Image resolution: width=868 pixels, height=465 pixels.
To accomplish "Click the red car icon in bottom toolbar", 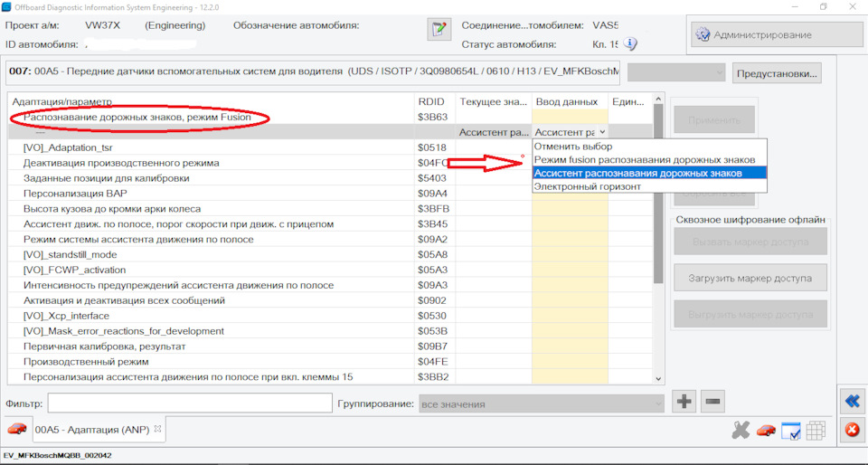I will tap(766, 430).
